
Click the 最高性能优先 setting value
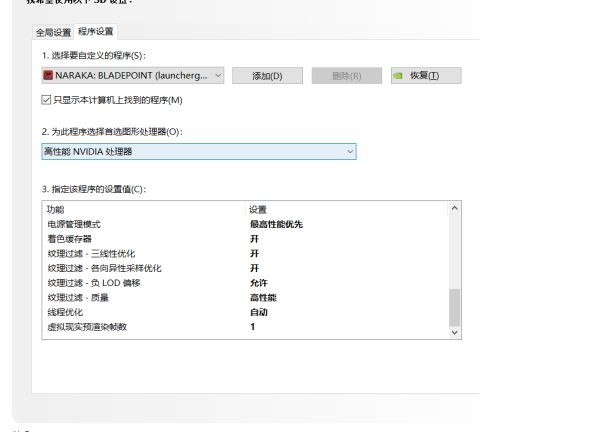coord(276,224)
